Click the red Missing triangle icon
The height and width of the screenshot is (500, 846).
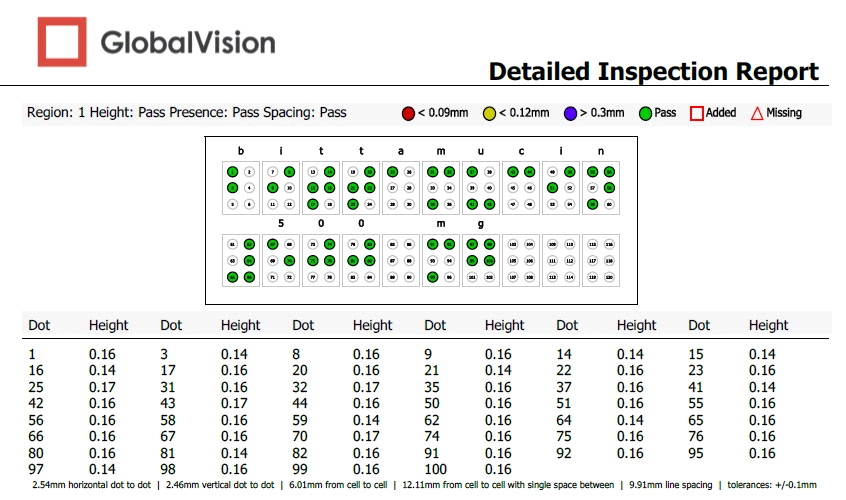[x=757, y=113]
